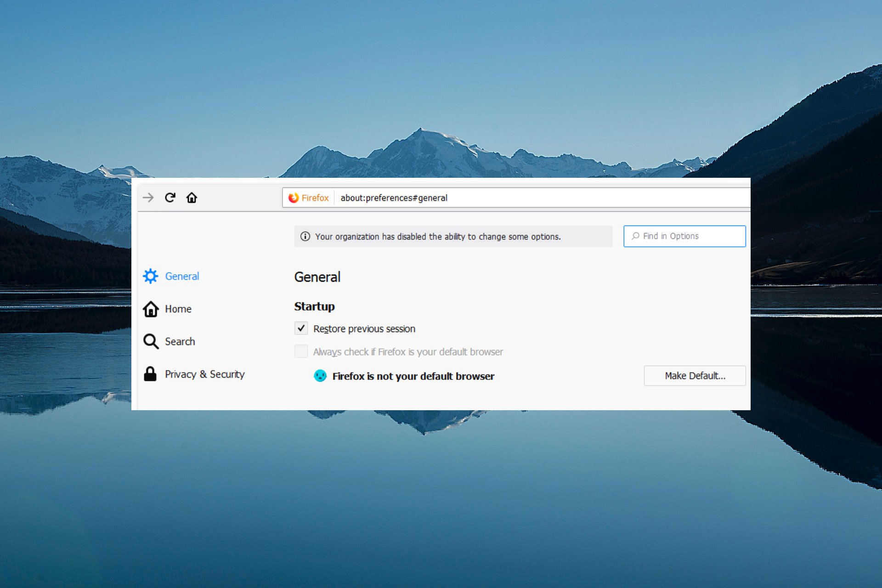Click the organization disabled options notice
This screenshot has width=882, height=588.
point(453,237)
